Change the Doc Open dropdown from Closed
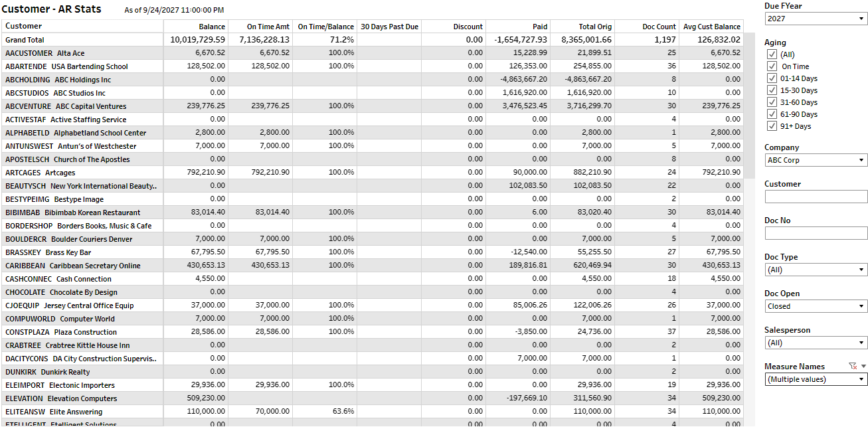The width and height of the screenshot is (868, 427). 816,306
